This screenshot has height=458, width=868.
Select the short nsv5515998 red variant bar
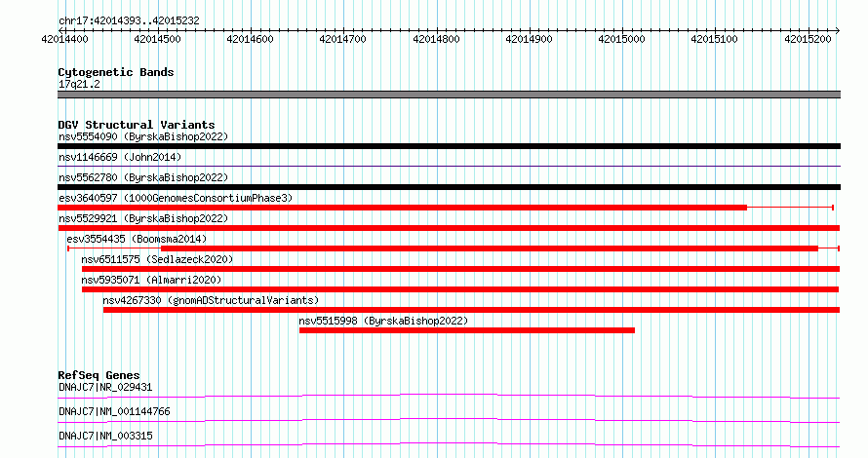click(467, 330)
